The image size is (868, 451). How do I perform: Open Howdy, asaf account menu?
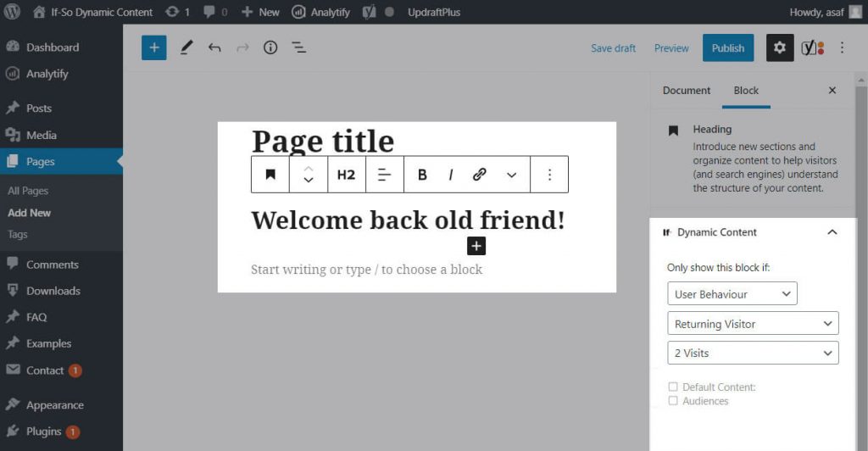click(x=826, y=12)
